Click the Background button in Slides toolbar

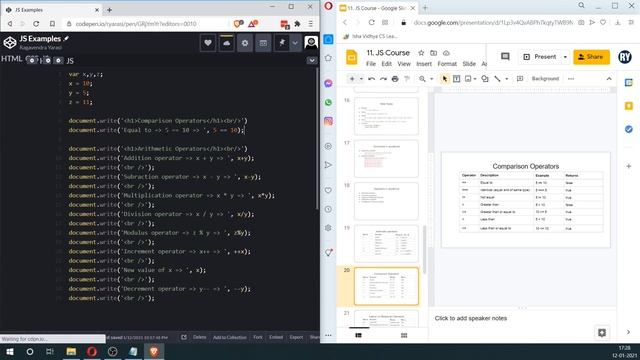pyautogui.click(x=545, y=78)
